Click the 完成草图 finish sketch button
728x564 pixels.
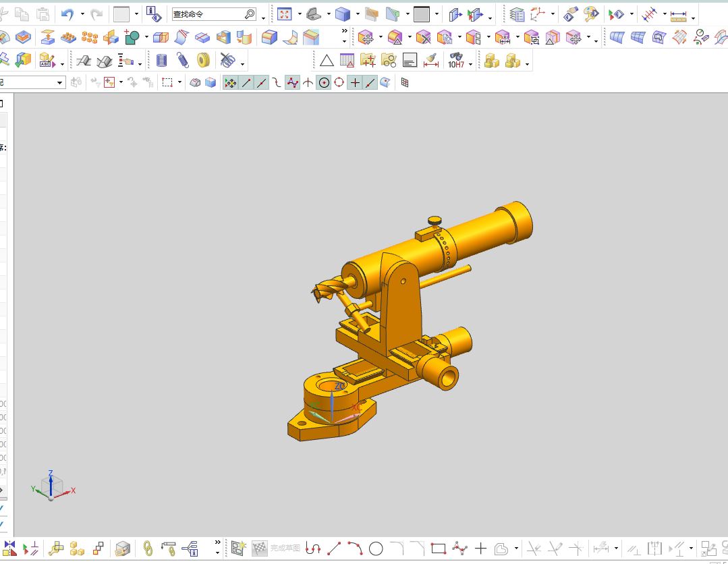(x=277, y=548)
